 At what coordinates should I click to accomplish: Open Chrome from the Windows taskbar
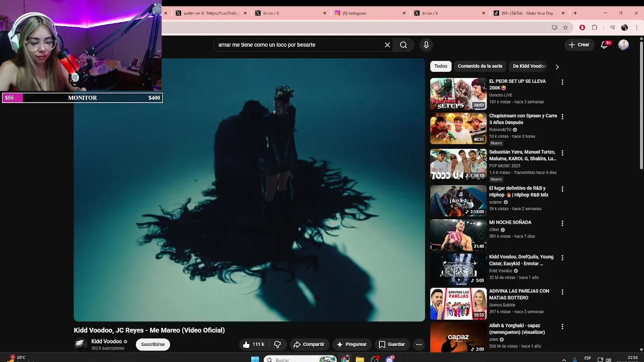click(x=345, y=359)
